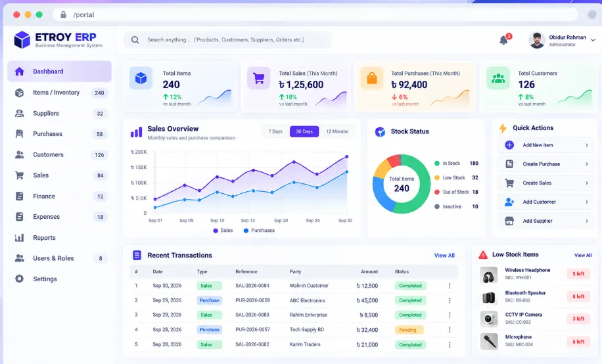602x364 pixels.
Task: Click the Reports bar chart icon
Action: coord(19,238)
